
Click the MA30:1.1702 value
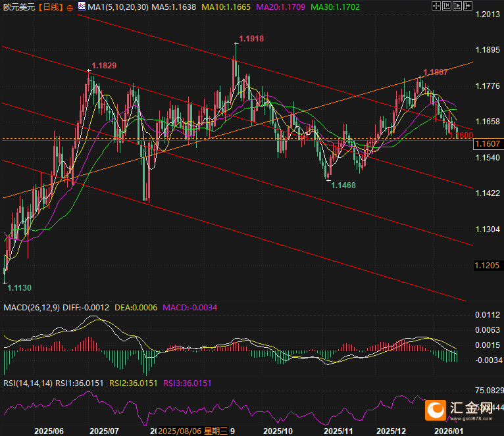[x=336, y=7]
